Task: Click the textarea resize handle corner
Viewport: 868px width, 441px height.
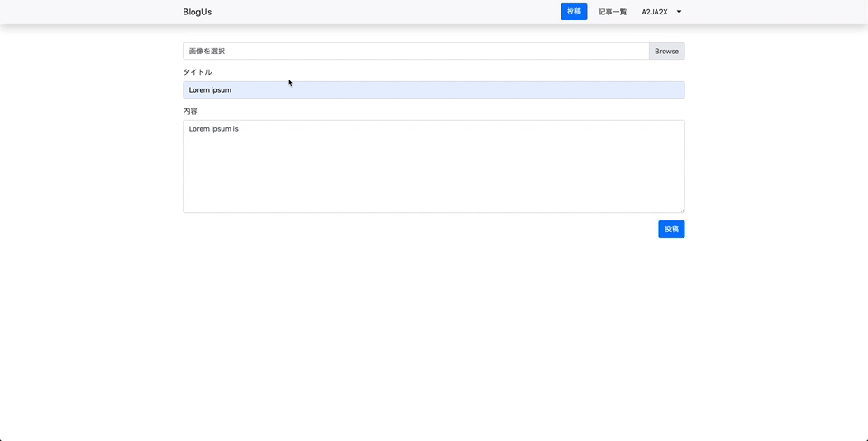Action: click(x=681, y=210)
